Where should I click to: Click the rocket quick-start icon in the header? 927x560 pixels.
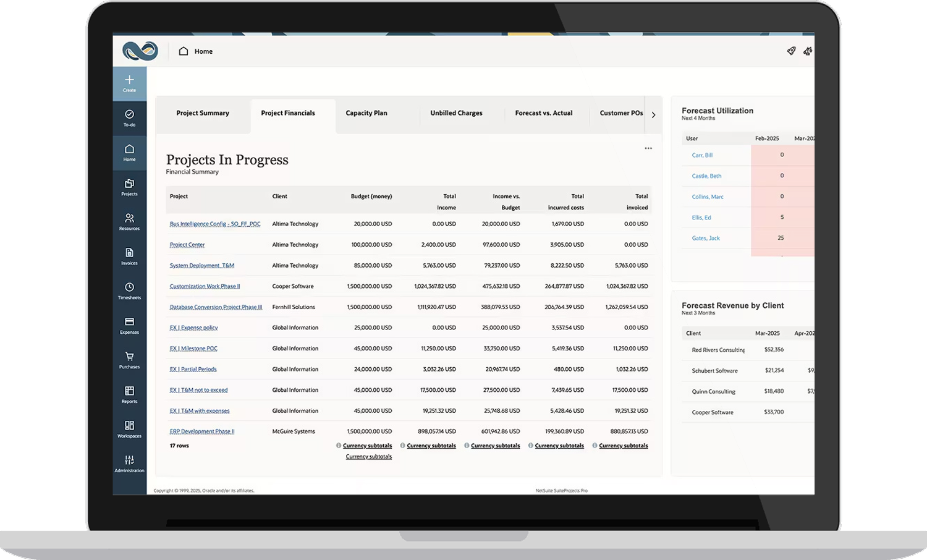click(791, 51)
